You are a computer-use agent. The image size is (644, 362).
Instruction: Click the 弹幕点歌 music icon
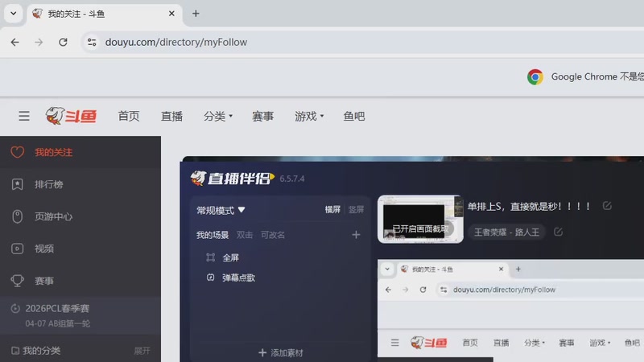tap(211, 278)
